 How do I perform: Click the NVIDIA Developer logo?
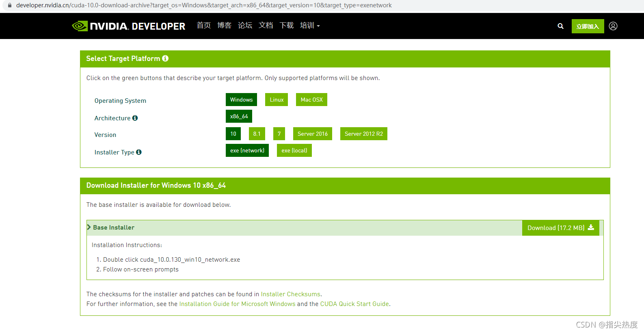[x=128, y=26]
